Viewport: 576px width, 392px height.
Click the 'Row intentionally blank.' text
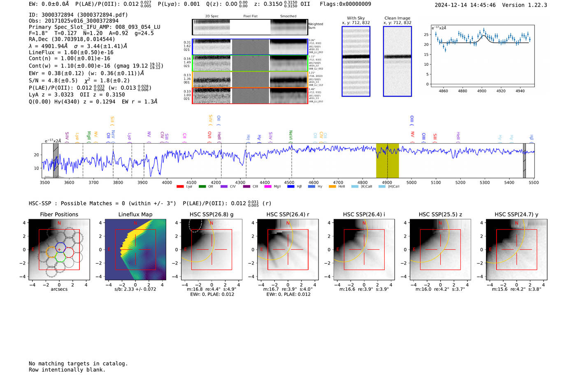(x=67, y=370)
